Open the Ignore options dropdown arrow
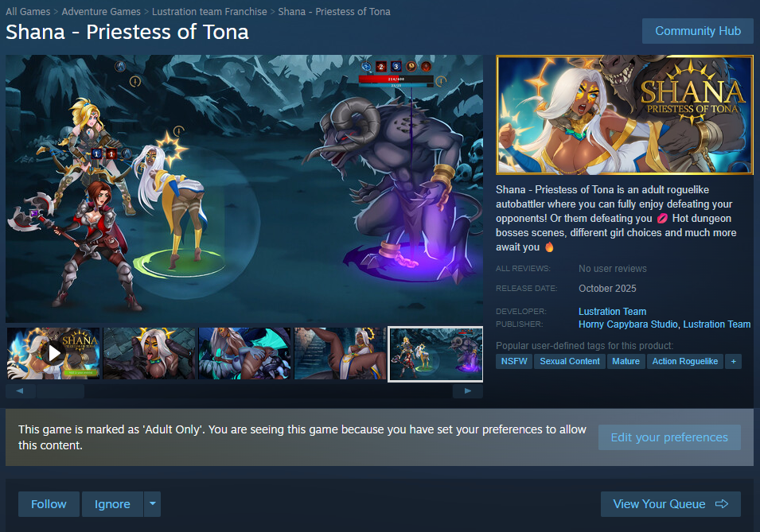 pyautogui.click(x=152, y=504)
